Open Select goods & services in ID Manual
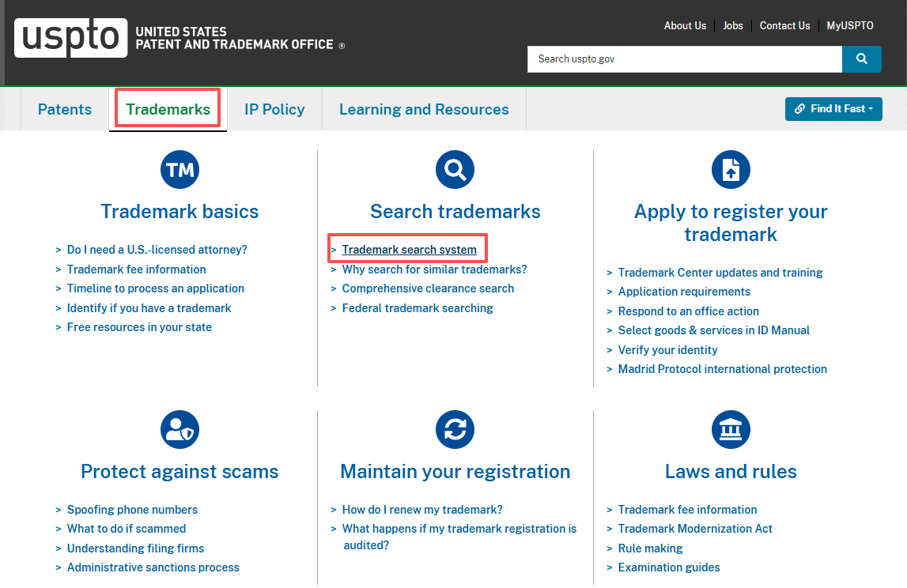The image size is (907, 588). point(714,330)
